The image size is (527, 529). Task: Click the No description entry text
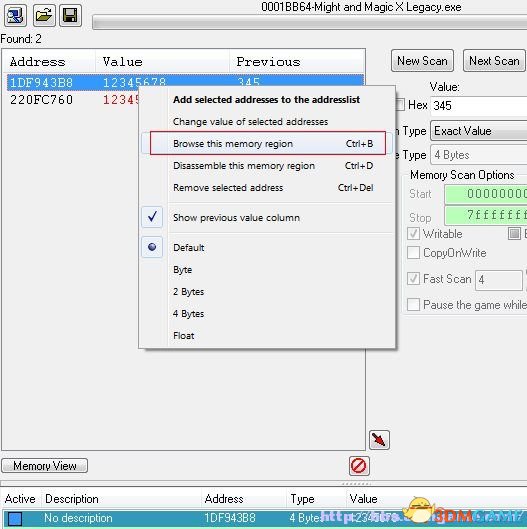pyautogui.click(x=78, y=518)
